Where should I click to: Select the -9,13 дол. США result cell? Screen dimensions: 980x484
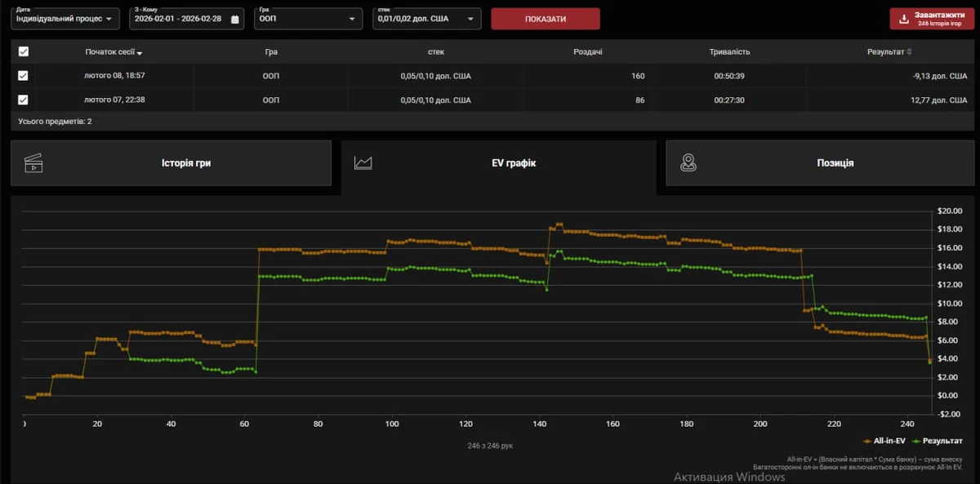pos(939,76)
